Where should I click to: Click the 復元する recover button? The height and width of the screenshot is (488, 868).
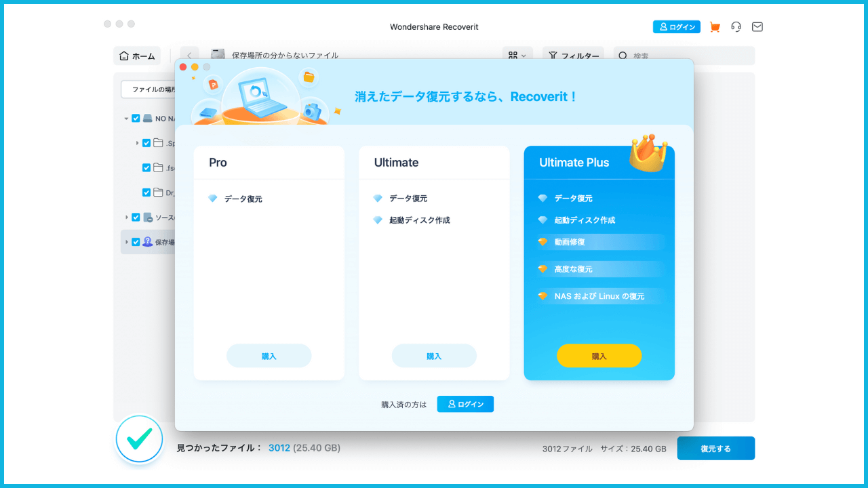[x=715, y=449]
